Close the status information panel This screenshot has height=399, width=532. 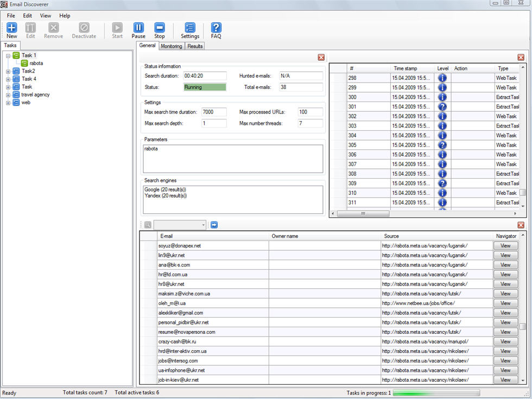pyautogui.click(x=321, y=57)
